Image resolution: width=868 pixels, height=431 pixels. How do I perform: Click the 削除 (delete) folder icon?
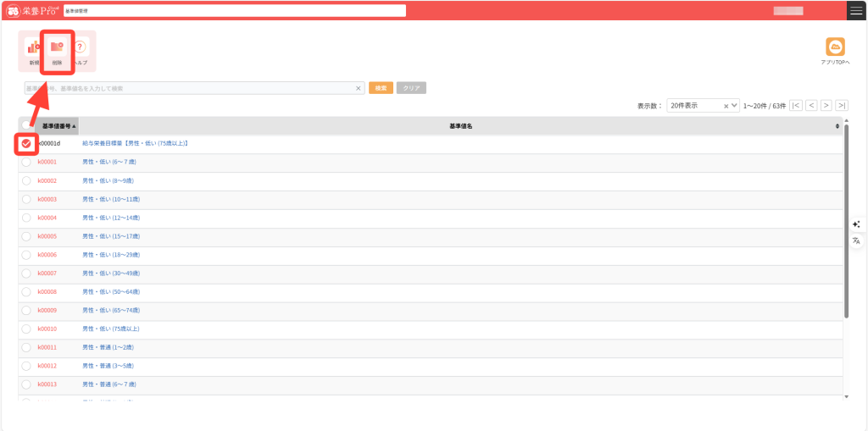coord(58,48)
